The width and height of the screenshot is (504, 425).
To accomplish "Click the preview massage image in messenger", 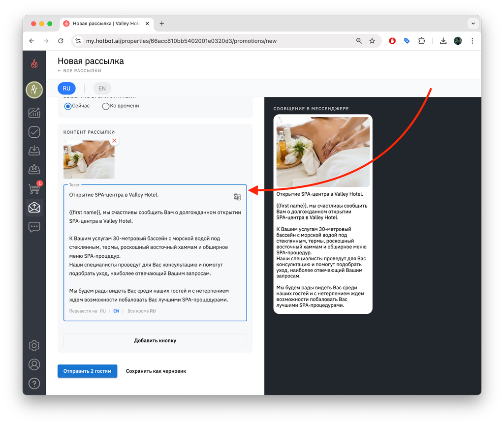I will (323, 152).
